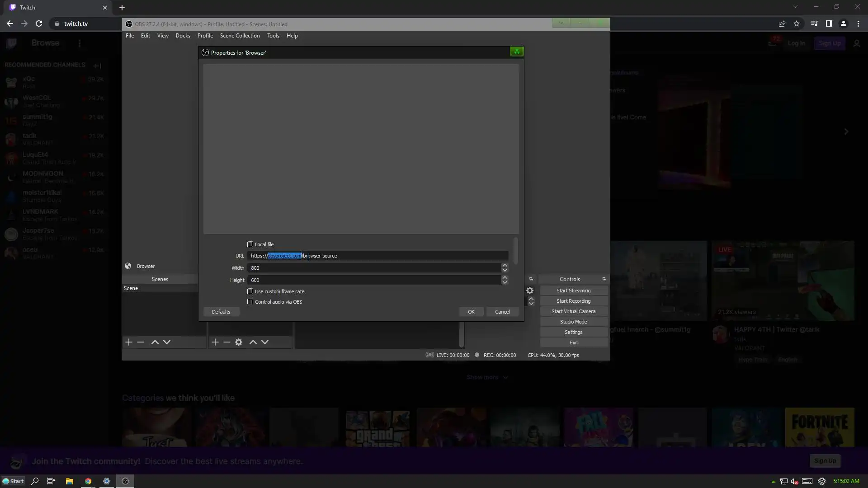
Task: Open the Scene Collection menu
Action: (x=240, y=36)
